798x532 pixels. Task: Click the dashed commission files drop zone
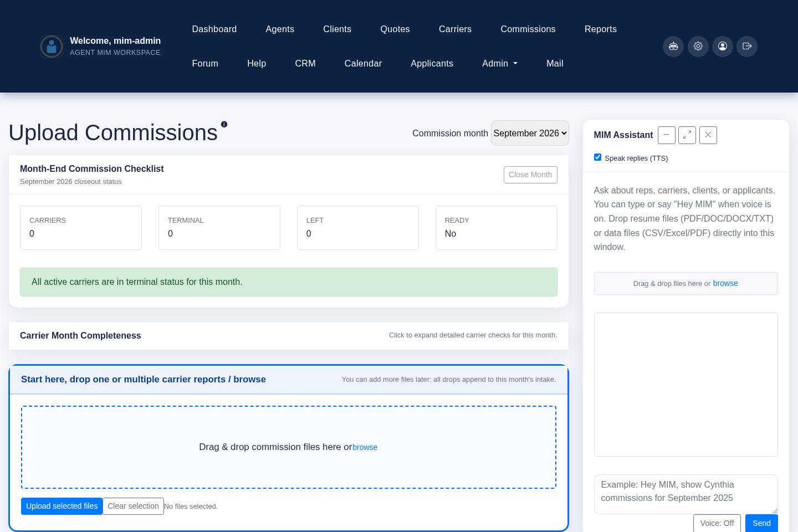[289, 447]
